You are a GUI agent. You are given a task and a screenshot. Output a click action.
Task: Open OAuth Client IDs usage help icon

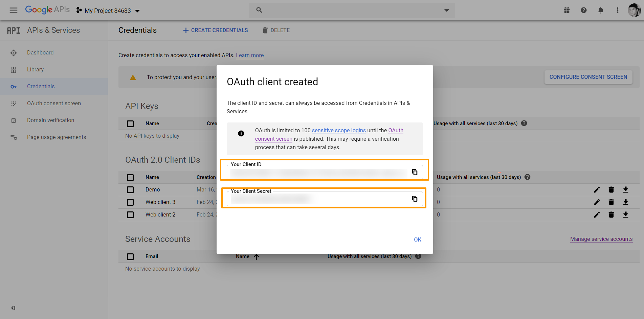[528, 177]
